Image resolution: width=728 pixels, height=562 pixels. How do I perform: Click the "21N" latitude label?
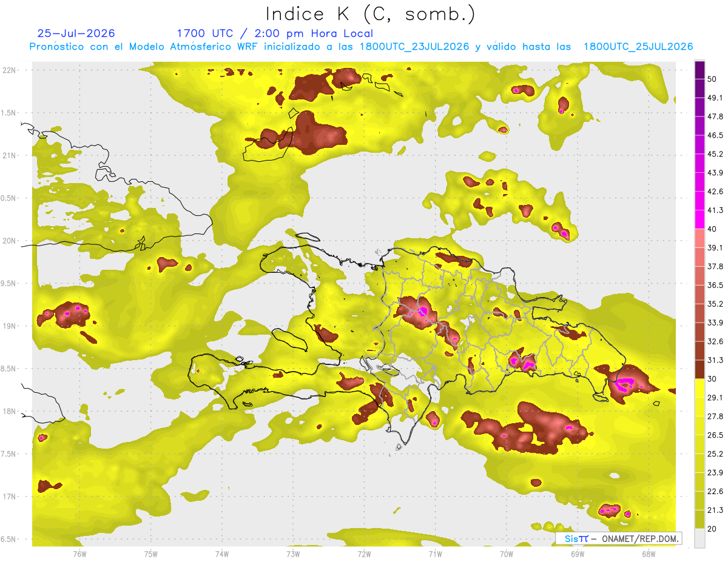10,155
